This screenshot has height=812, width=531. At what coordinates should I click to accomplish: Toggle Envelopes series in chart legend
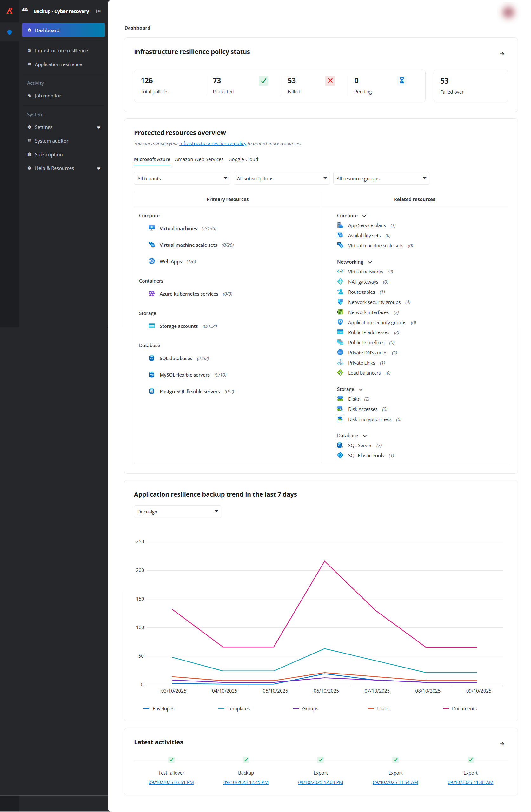[x=159, y=708]
